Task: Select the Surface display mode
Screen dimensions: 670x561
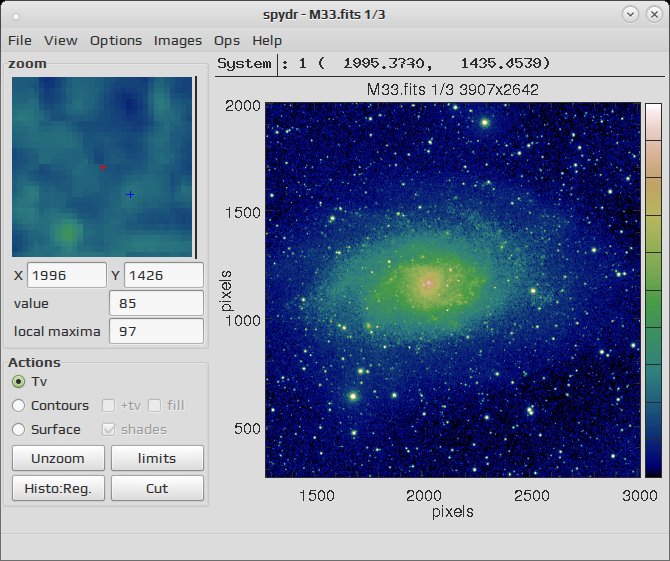Action: (18, 429)
